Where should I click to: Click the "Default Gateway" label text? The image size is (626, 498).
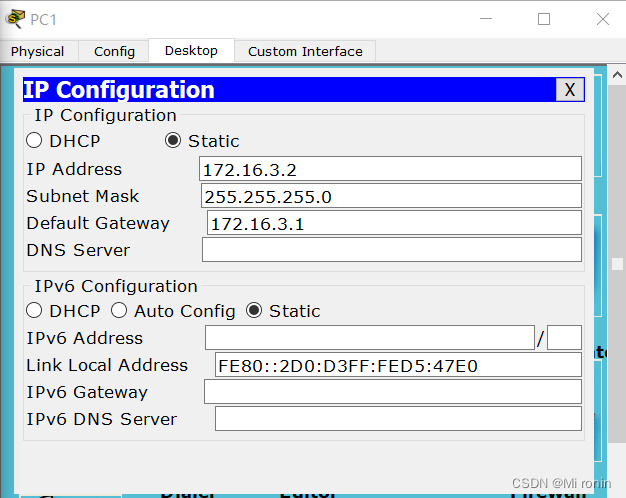click(x=98, y=223)
